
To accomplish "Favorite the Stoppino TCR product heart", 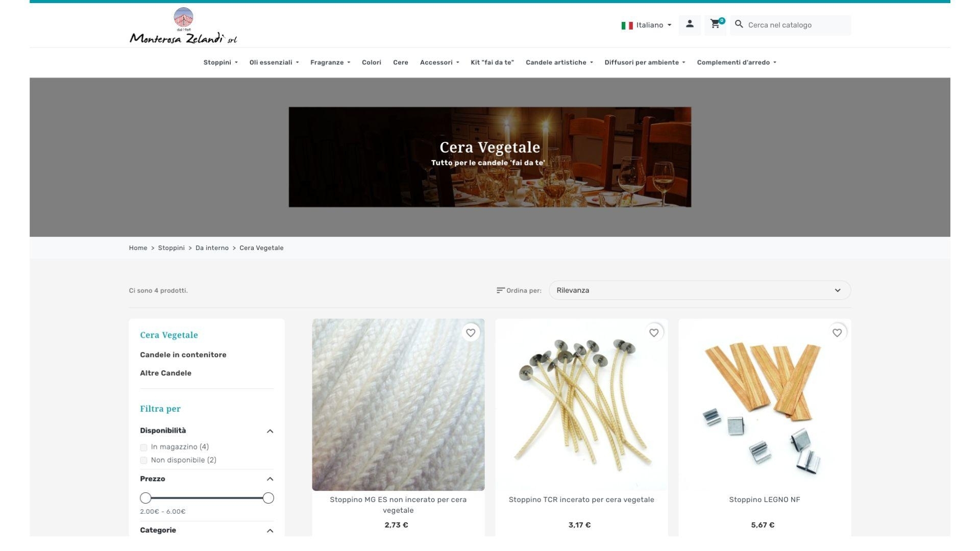I will pos(653,333).
